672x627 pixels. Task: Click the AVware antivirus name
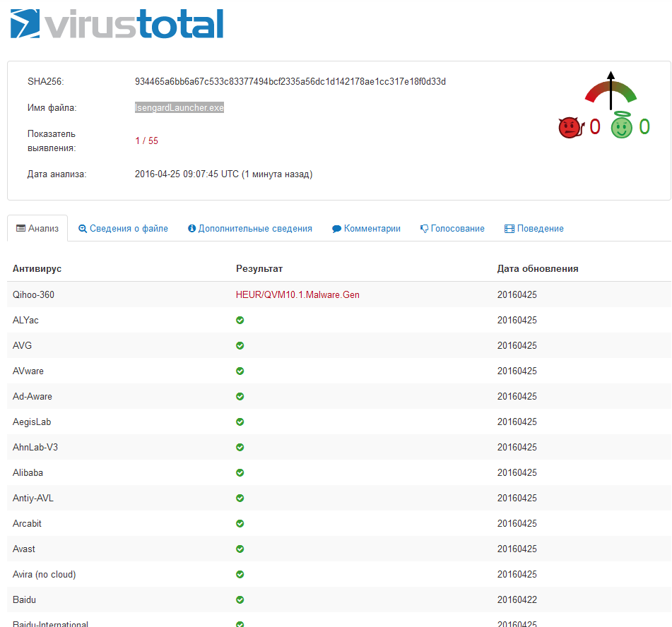28,371
